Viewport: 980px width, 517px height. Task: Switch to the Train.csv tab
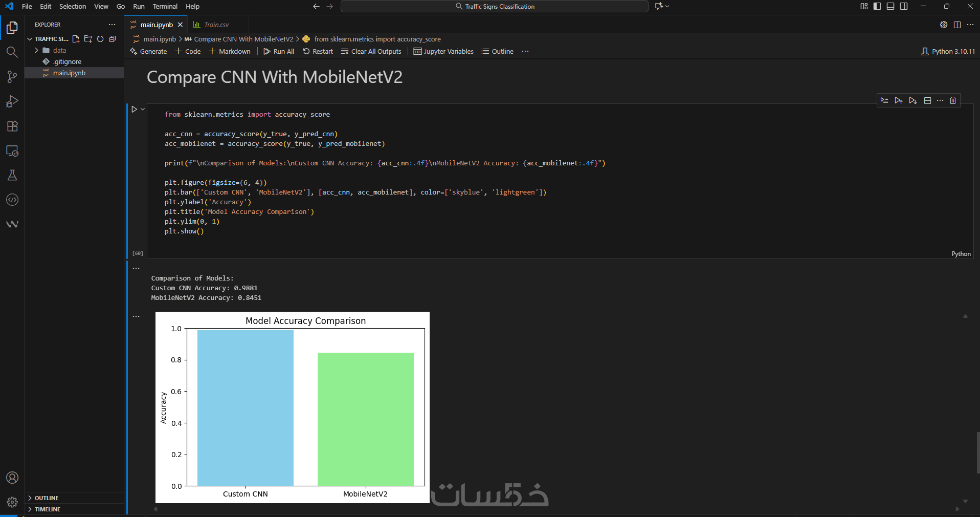[x=217, y=25]
